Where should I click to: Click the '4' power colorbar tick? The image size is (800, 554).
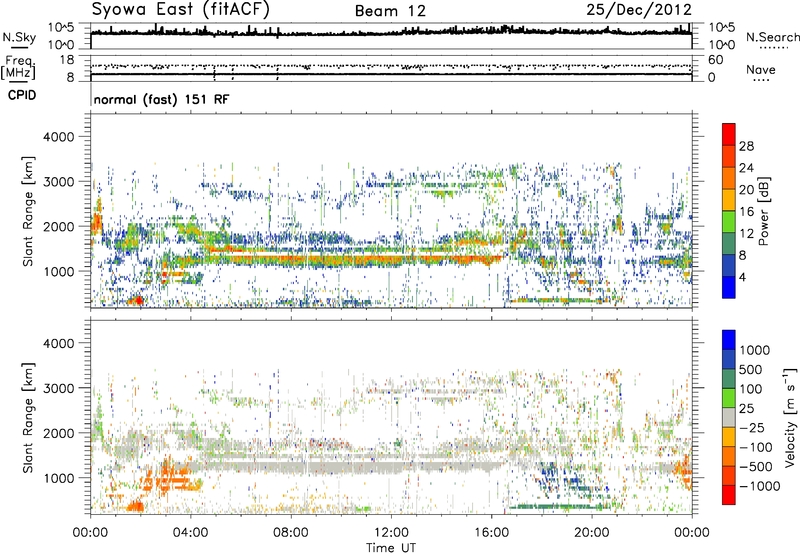(742, 277)
